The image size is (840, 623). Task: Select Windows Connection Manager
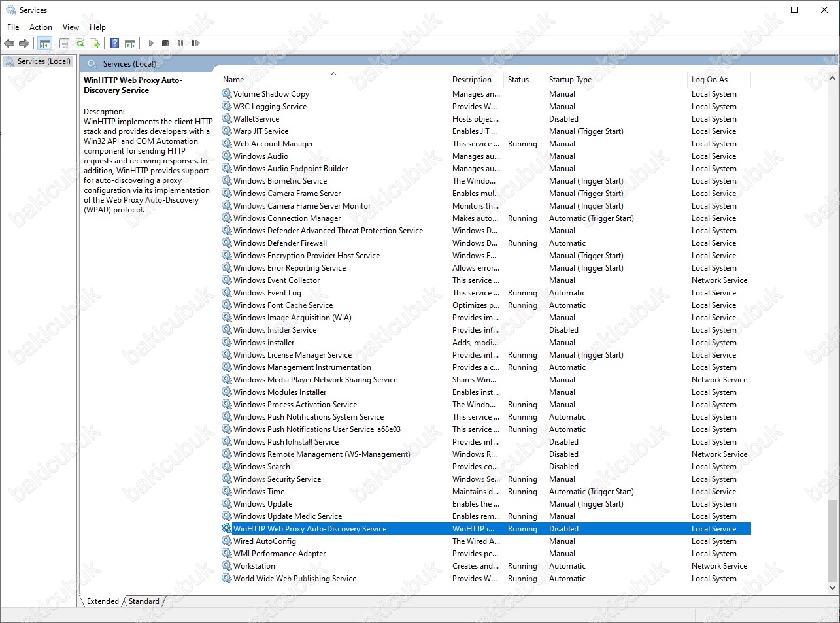(486, 218)
